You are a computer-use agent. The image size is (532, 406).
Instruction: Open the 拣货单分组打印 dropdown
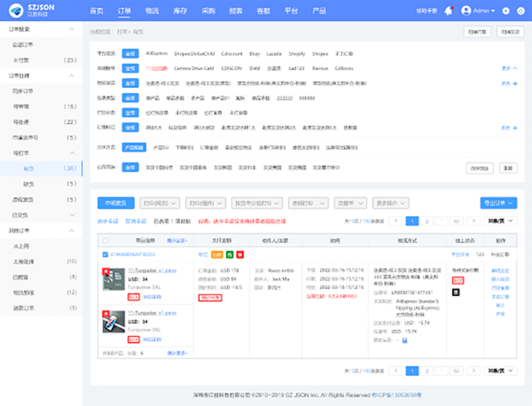[257, 203]
